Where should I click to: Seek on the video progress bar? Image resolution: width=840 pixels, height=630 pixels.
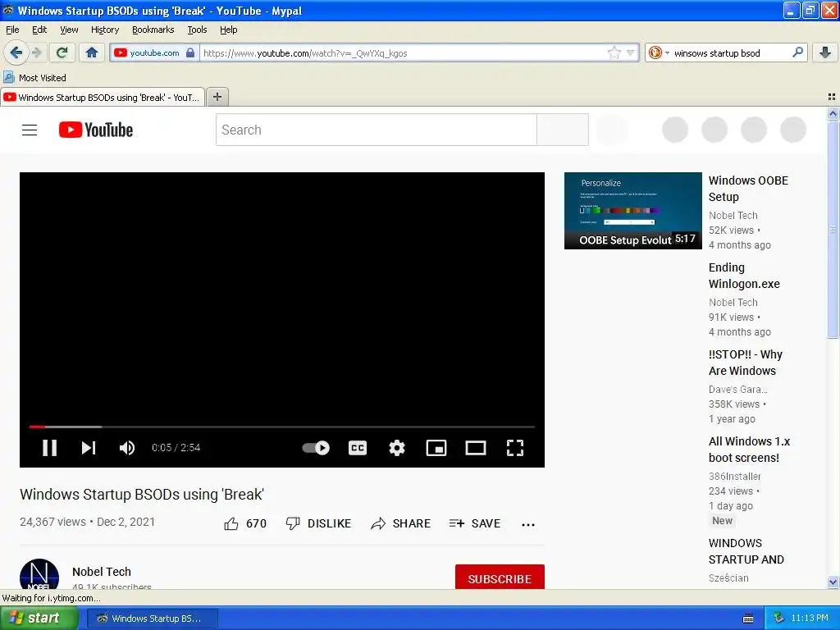(282, 427)
